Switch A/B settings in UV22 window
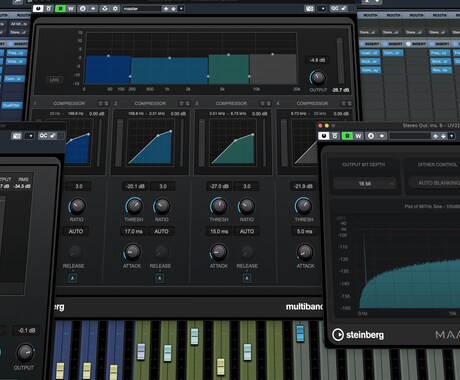 click(x=371, y=136)
